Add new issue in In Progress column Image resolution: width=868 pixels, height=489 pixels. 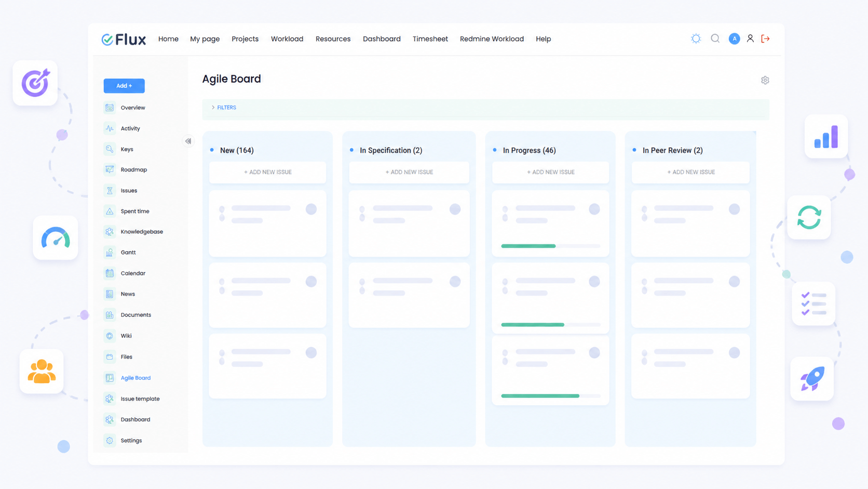[x=550, y=172]
